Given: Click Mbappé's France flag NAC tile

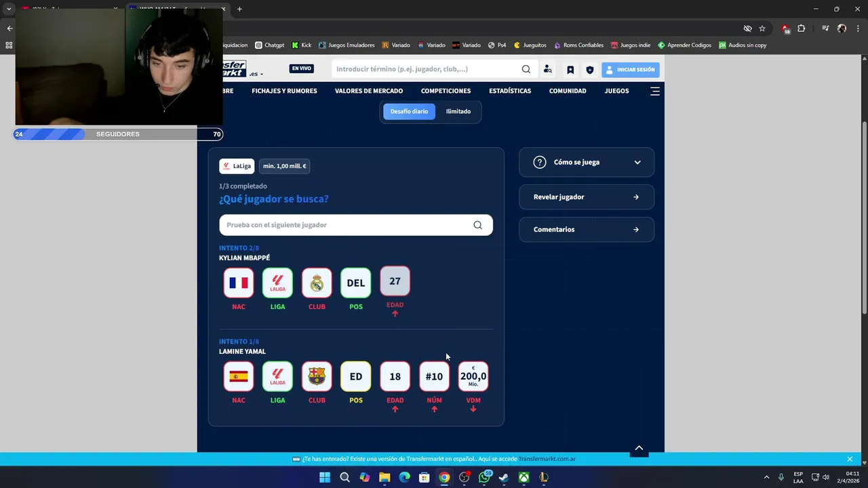Looking at the screenshot, I should 239,283.
